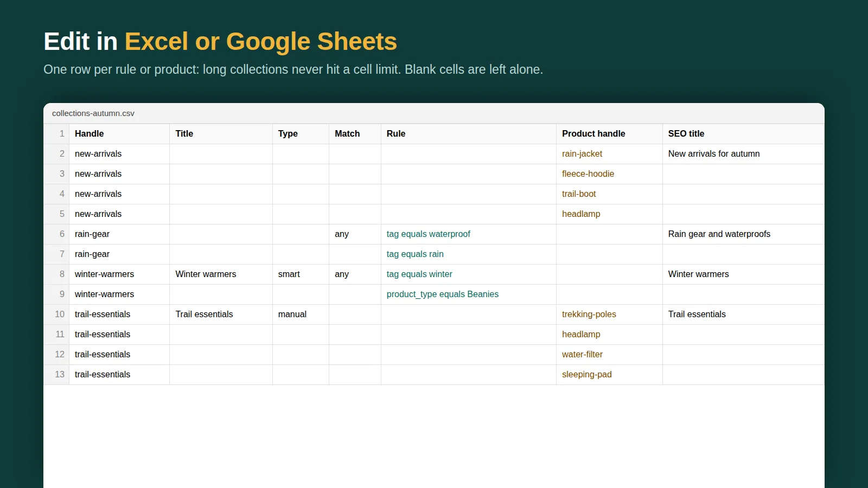The height and width of the screenshot is (488, 868).
Task: Select the Handle column header
Action: (119, 134)
